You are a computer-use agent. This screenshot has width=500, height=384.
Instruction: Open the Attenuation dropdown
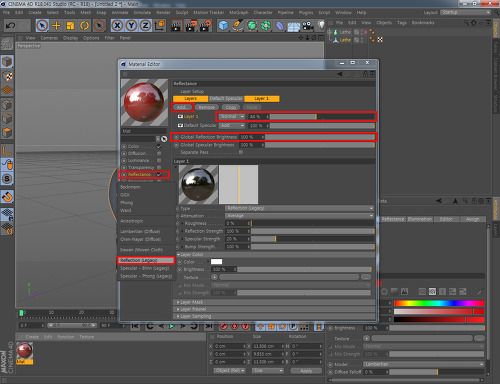pos(299,216)
